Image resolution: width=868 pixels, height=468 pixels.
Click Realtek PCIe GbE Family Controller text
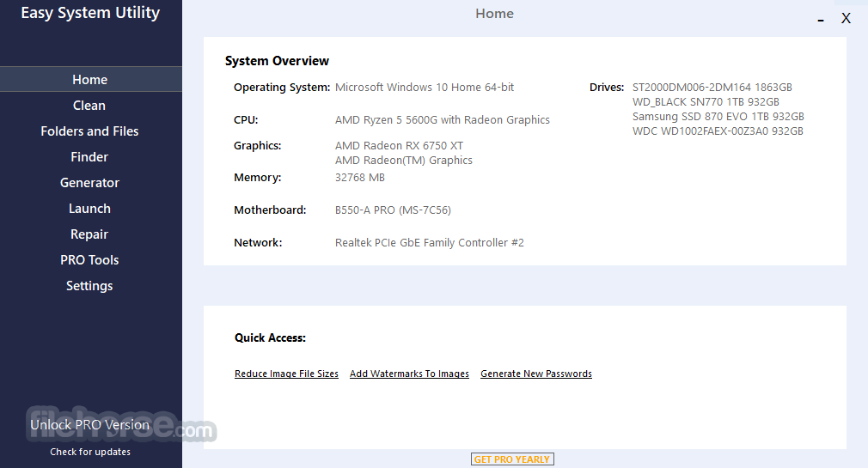coord(430,243)
